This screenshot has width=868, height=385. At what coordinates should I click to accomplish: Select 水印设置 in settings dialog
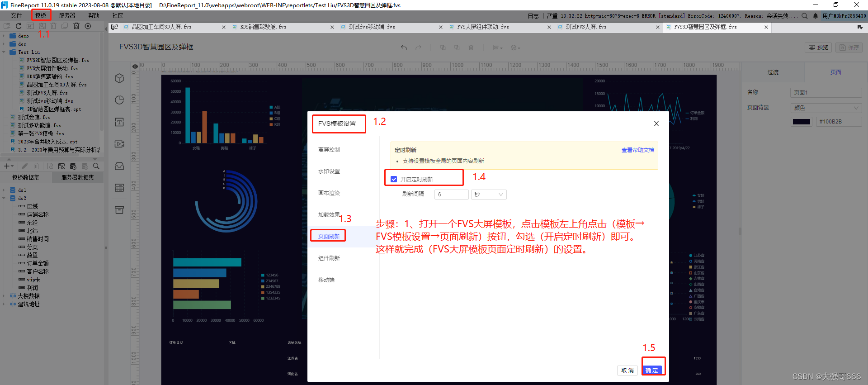click(329, 171)
